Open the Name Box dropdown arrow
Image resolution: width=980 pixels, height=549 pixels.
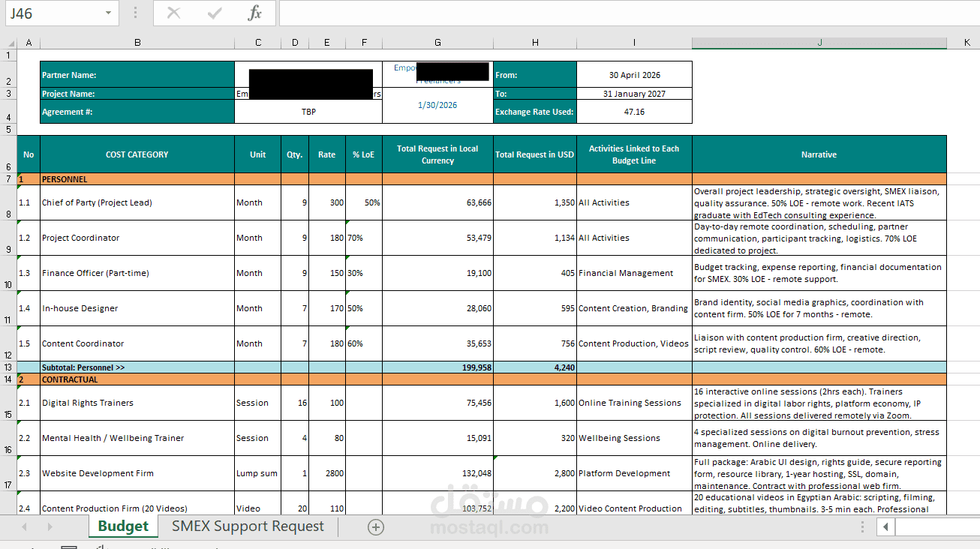pyautogui.click(x=109, y=13)
